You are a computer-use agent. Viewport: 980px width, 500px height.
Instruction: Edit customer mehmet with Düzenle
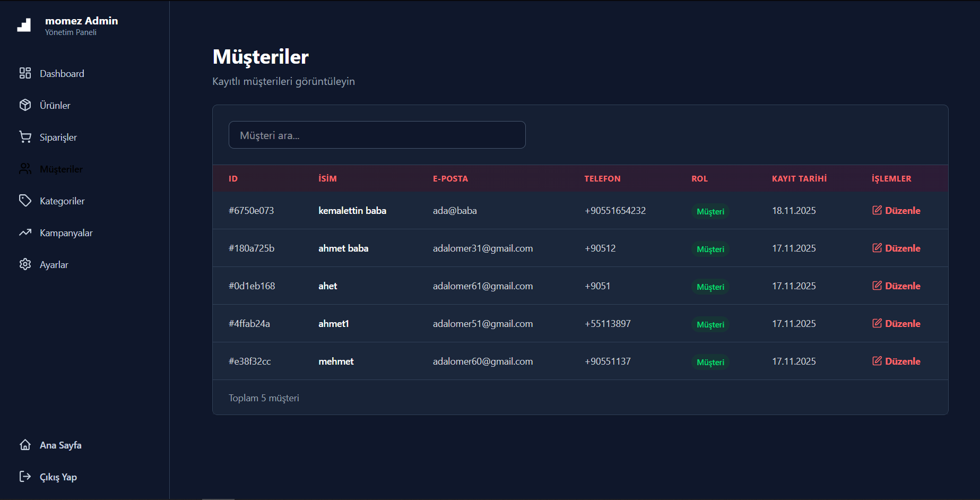[x=896, y=361]
